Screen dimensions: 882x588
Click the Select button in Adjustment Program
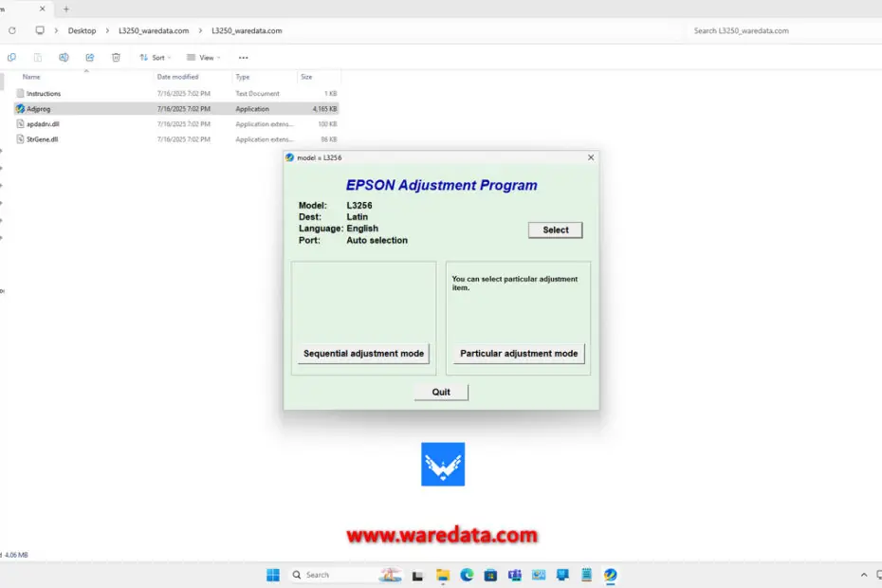(555, 230)
